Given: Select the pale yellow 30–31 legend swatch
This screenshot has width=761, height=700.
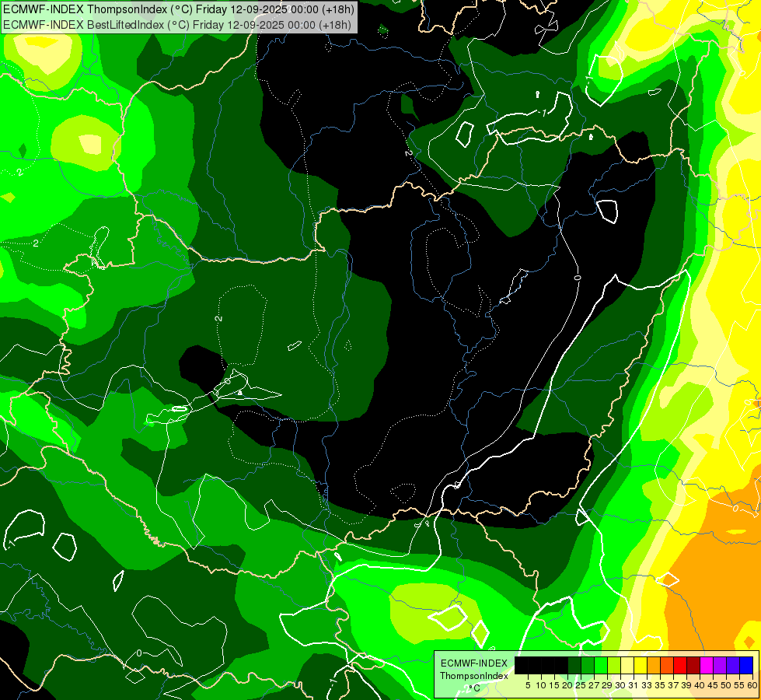Looking at the screenshot, I should [x=627, y=665].
